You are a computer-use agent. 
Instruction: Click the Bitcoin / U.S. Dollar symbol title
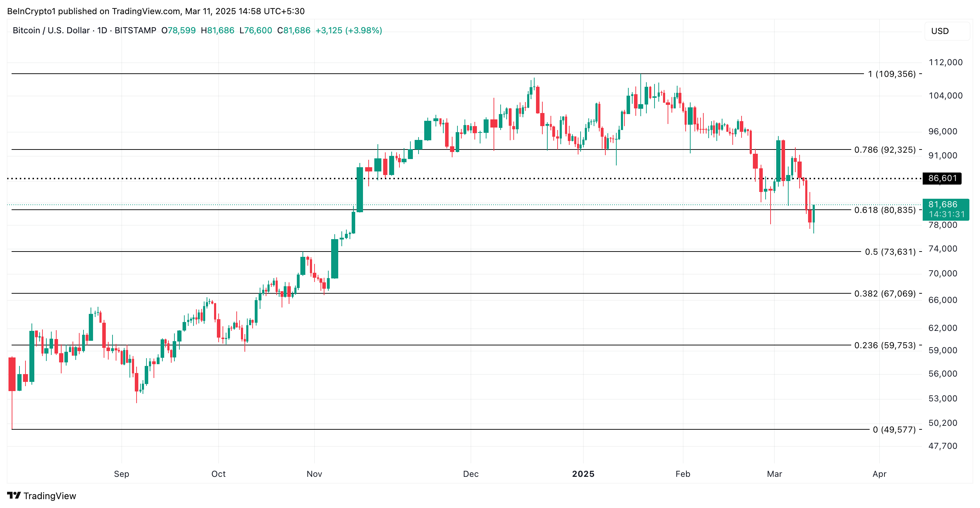point(51,30)
